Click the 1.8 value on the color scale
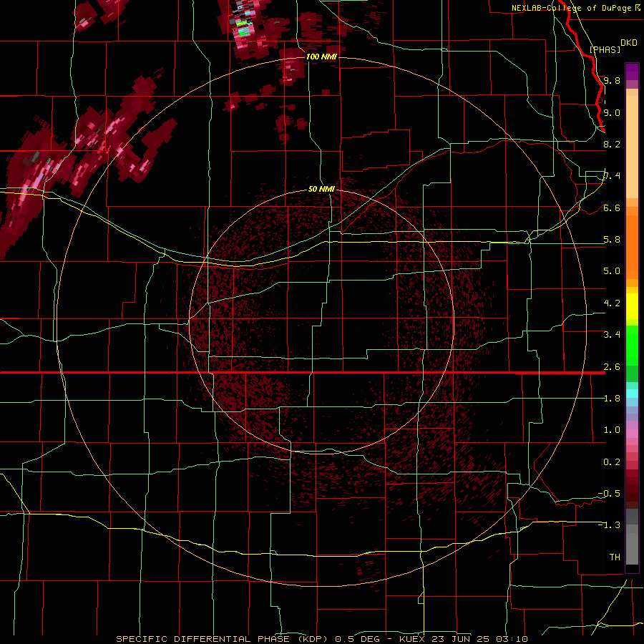 (612, 399)
